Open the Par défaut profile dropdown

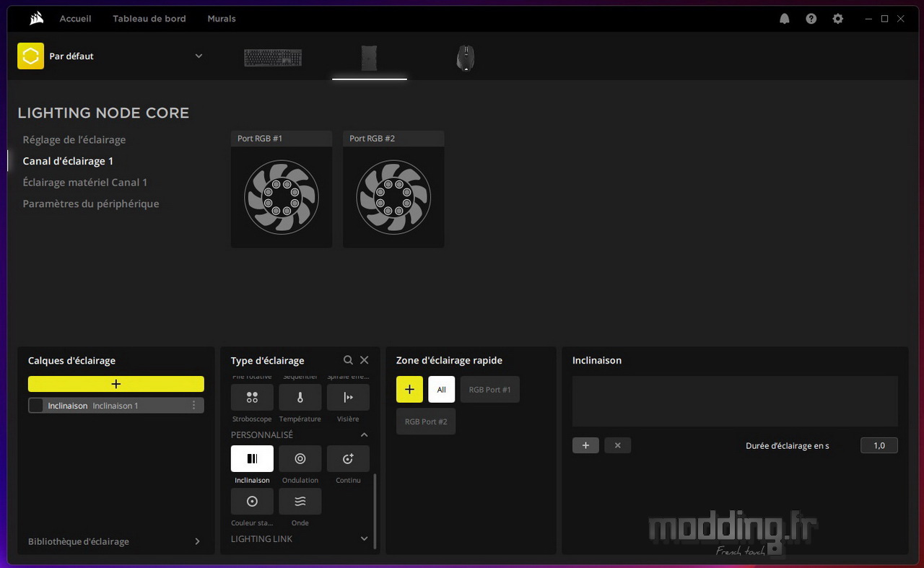199,56
